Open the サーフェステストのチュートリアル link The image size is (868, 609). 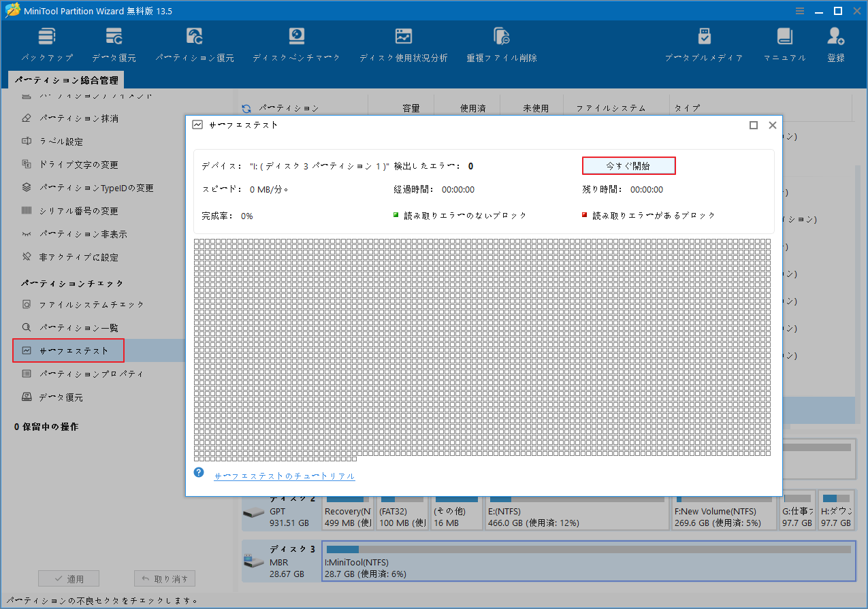pos(284,476)
